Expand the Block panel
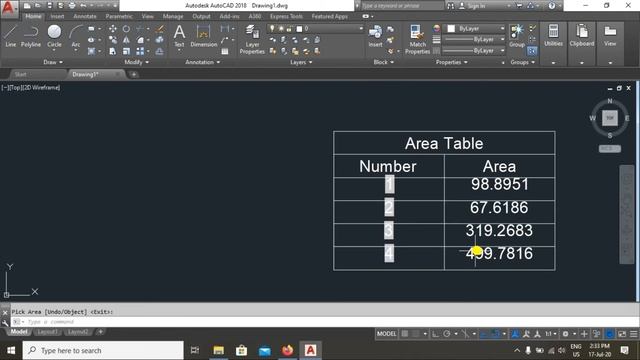The image size is (640, 360). (384, 62)
